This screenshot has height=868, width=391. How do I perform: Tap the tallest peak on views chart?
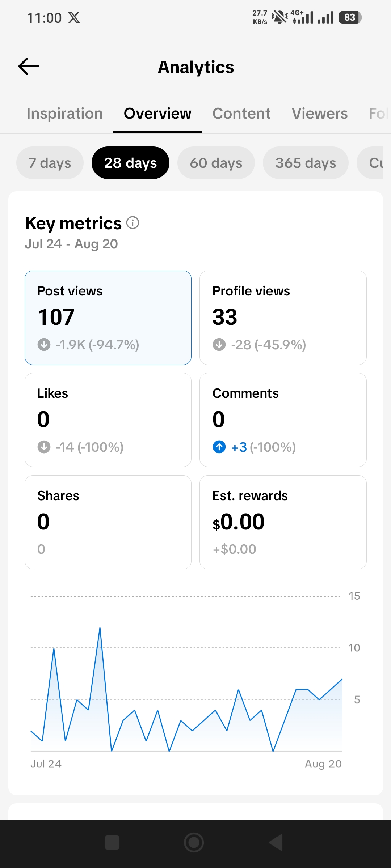(100, 628)
